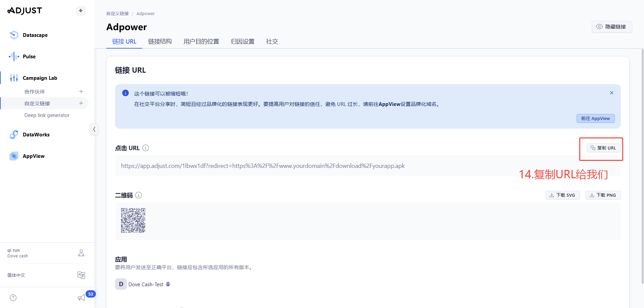This screenshot has width=644, height=308.
Task: Click the 复制 URL button
Action: (x=603, y=148)
